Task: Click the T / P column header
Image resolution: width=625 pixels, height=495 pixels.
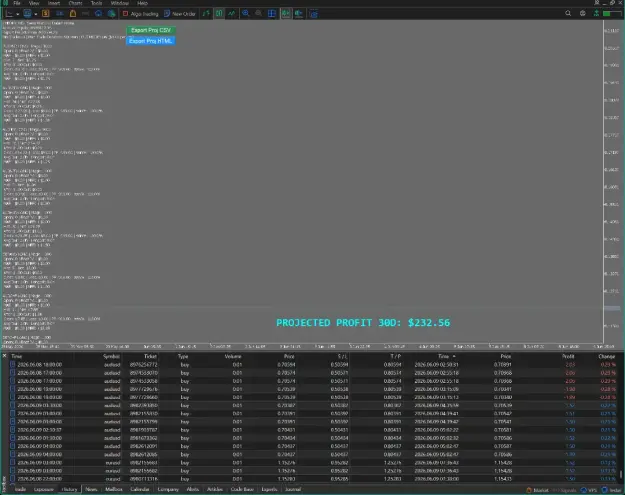Action: [x=395, y=356]
